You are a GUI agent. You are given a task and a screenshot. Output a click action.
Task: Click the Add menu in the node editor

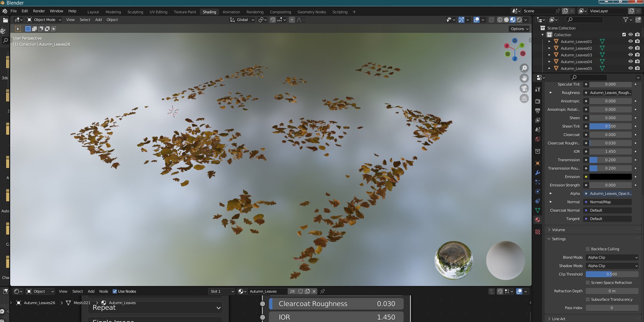point(91,291)
